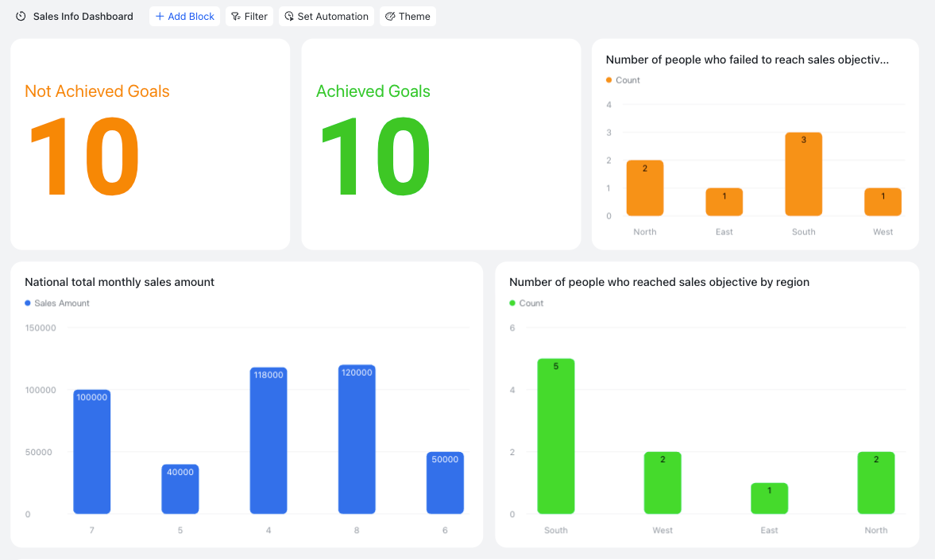Click the blue bar labeled 40000
The width and height of the screenshot is (935, 560).
[180, 489]
